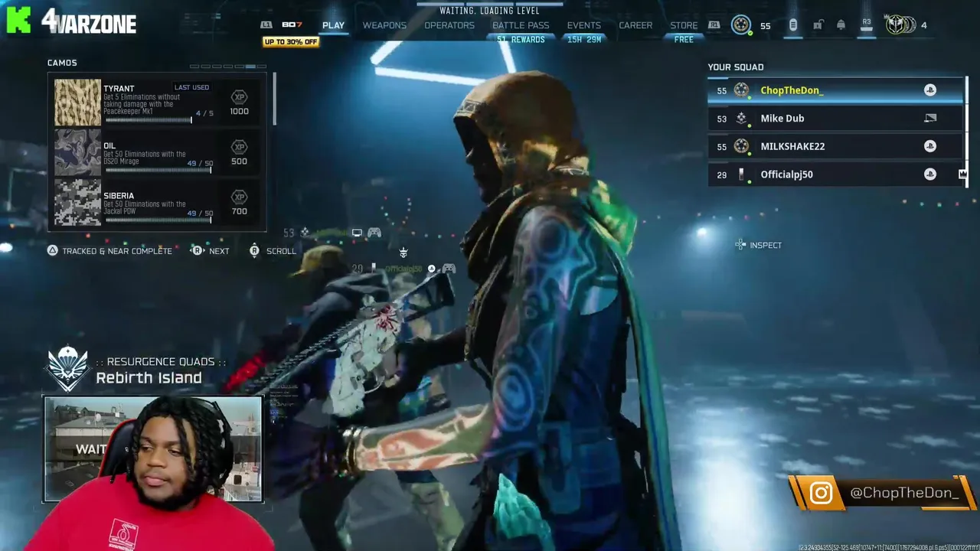Click the PlayStation icon on Officialpj50 row
This screenshot has width=980, height=551.
(x=929, y=174)
